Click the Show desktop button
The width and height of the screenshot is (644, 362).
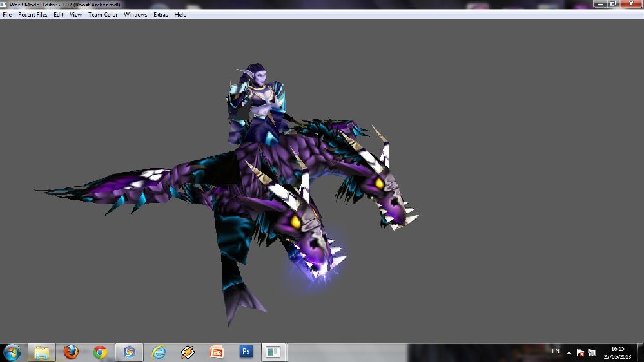640,352
